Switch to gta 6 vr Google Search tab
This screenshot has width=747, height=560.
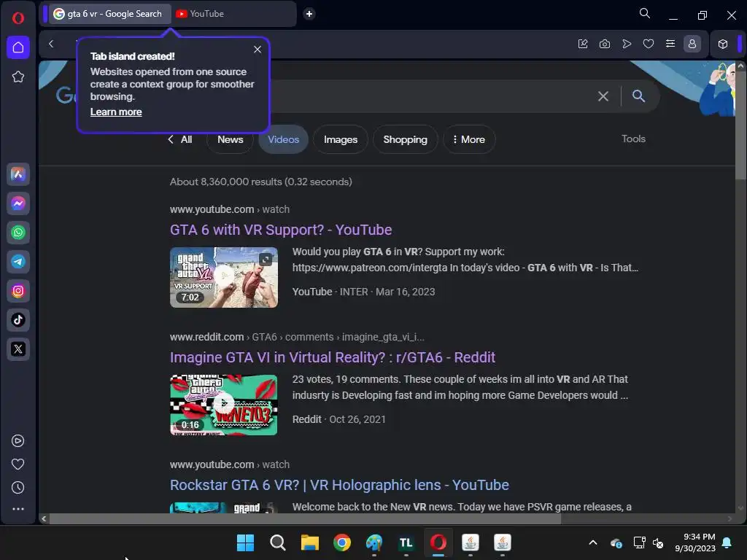point(109,14)
